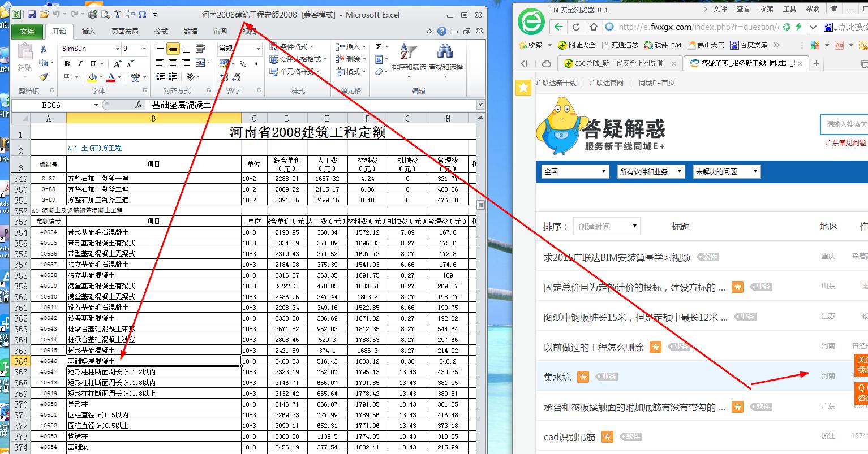Open Excel Help question mark
This screenshot has width=868, height=454.
point(442,31)
